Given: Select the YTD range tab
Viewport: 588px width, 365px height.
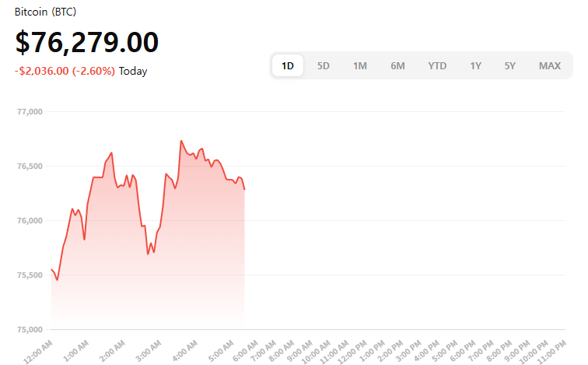Looking at the screenshot, I should [x=437, y=66].
